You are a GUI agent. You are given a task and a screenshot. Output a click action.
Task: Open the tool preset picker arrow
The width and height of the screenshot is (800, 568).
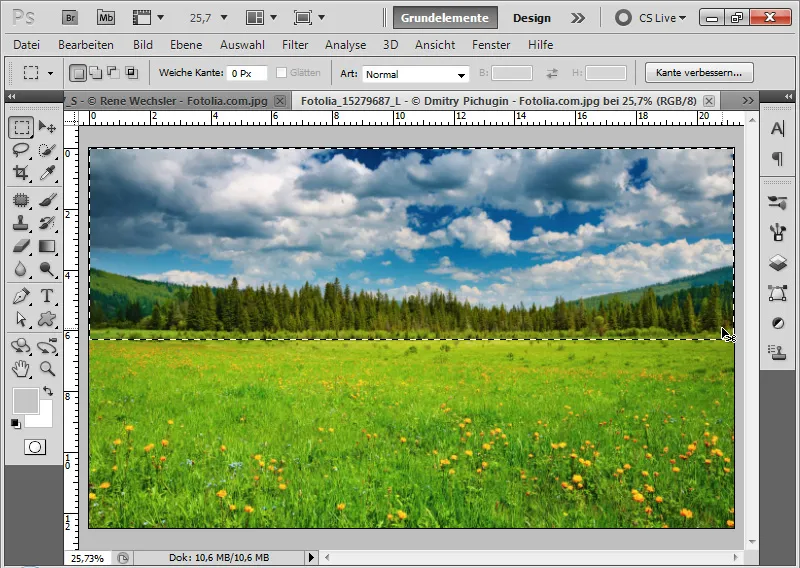point(51,73)
